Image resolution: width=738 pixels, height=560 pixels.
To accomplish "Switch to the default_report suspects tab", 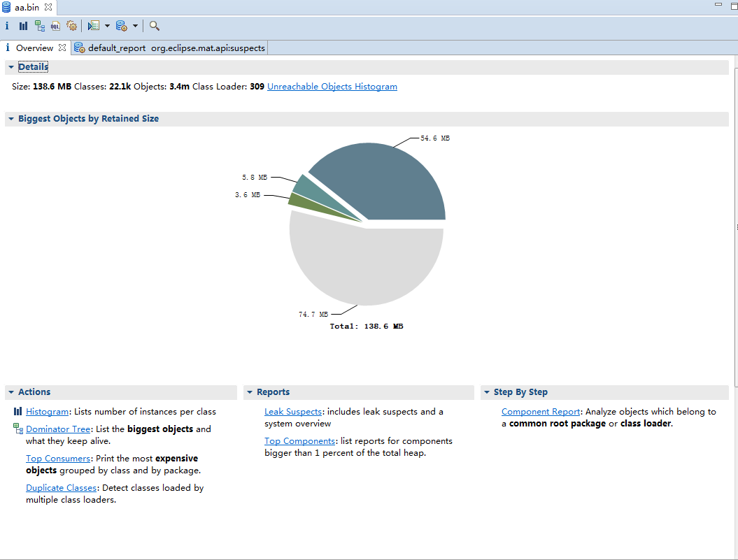I will click(x=170, y=48).
